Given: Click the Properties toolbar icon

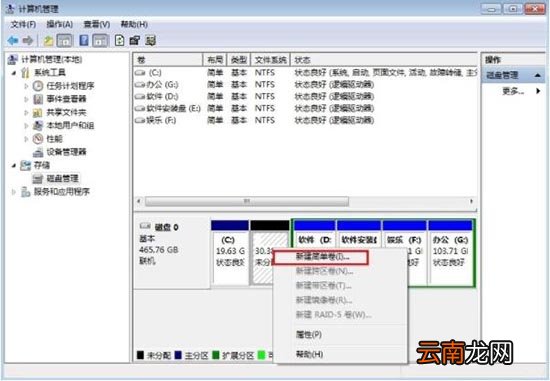Looking at the screenshot, I should coord(135,41).
